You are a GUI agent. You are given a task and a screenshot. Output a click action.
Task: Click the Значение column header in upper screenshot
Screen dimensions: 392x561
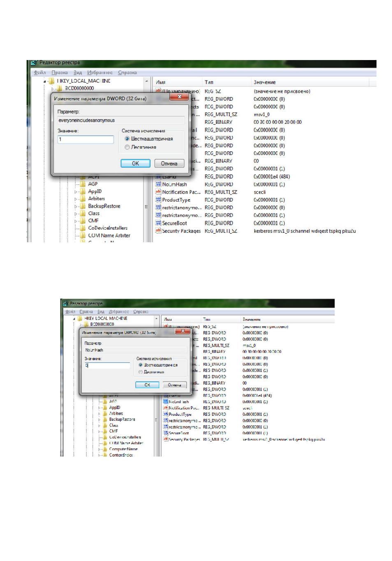pyautogui.click(x=264, y=82)
